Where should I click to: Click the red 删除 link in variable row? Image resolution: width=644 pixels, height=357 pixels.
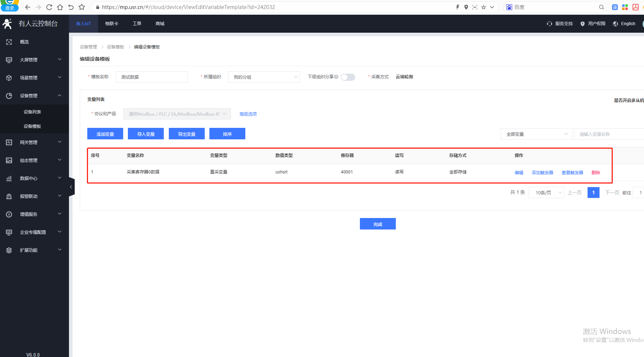(596, 172)
